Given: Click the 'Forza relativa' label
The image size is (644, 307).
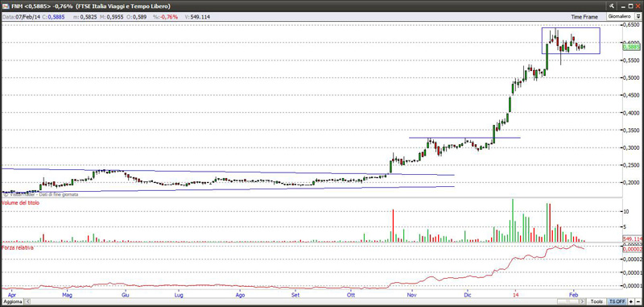Looking at the screenshot, I should click(17, 248).
